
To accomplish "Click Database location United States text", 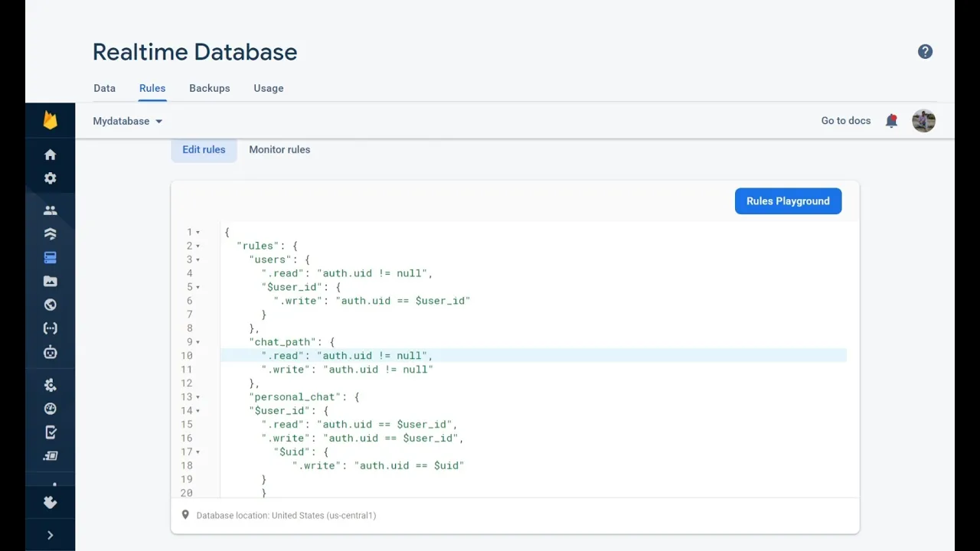I will (x=286, y=516).
